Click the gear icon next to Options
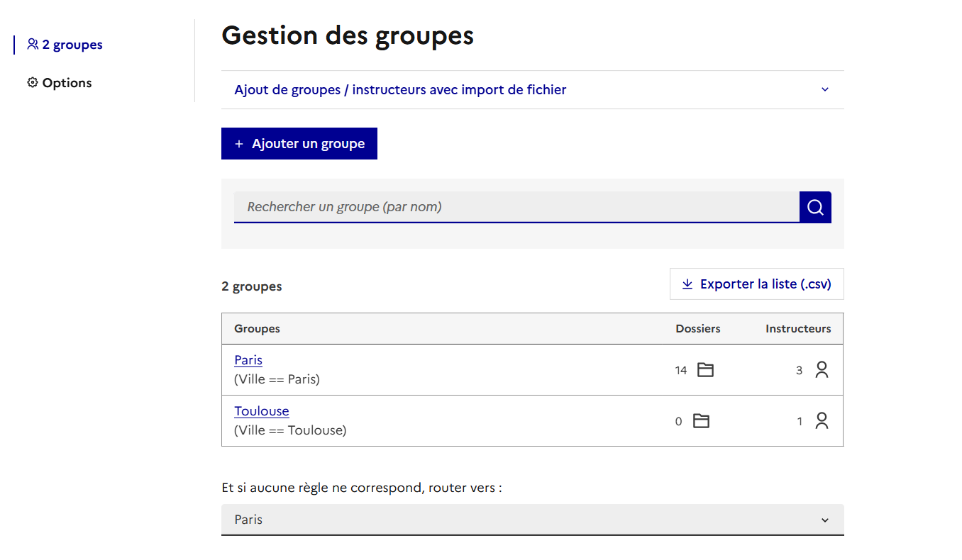 [33, 83]
